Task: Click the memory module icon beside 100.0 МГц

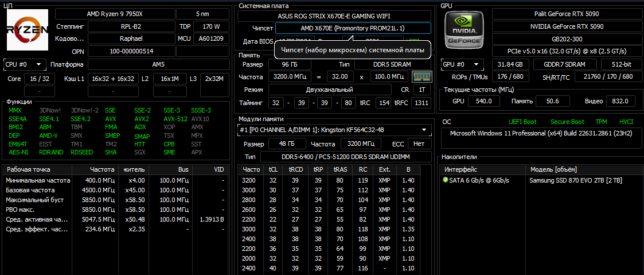Action: coord(421,77)
